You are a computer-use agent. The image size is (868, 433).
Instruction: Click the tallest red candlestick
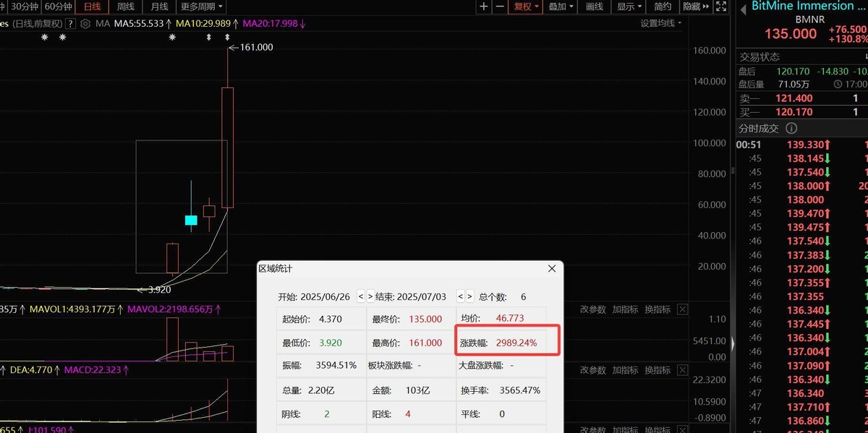[x=227, y=147]
